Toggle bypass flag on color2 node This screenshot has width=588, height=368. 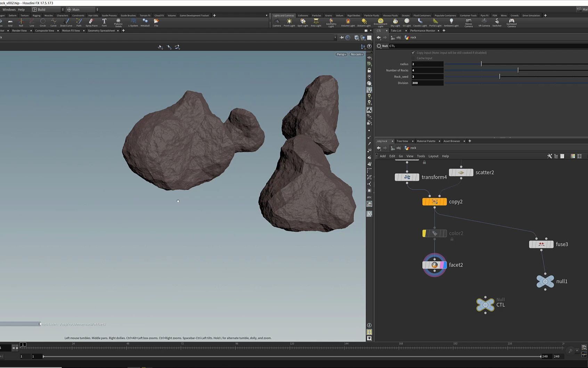coord(424,233)
